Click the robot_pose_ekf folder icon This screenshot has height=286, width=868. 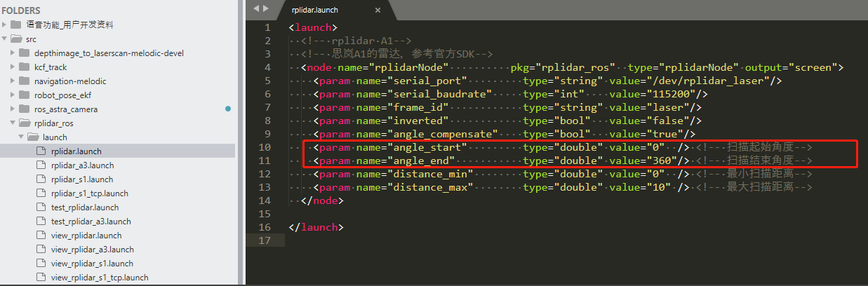tap(25, 95)
